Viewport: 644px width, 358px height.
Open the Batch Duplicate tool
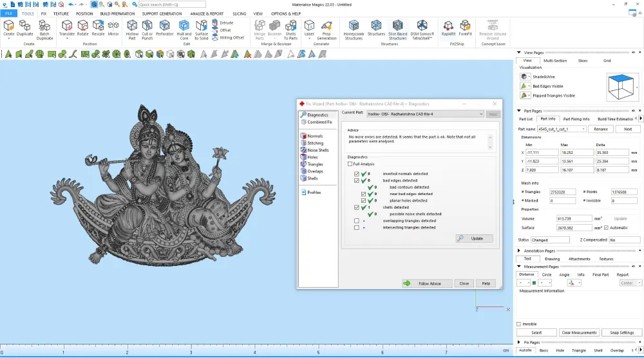44,30
